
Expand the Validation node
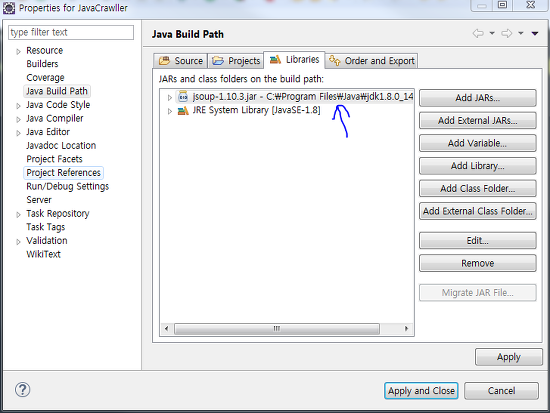[18, 242]
